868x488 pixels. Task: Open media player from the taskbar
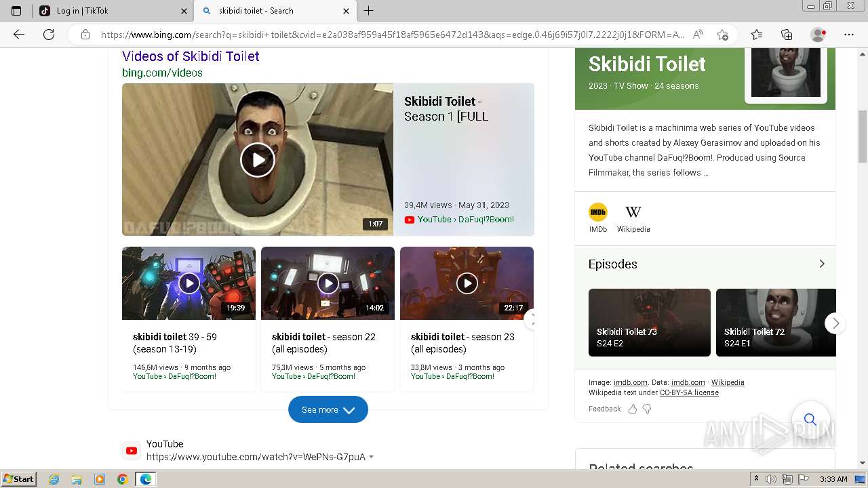coord(100,479)
